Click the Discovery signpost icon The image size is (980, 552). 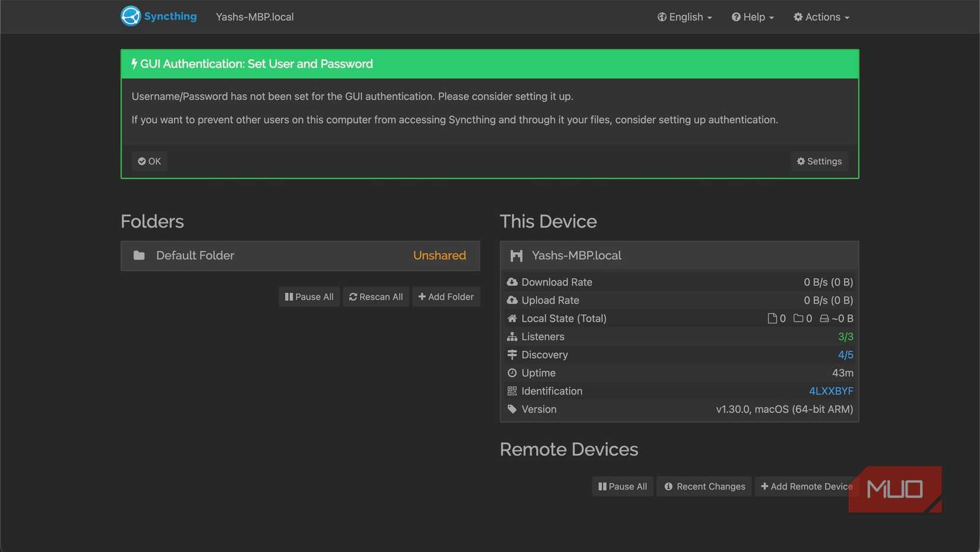click(x=512, y=355)
